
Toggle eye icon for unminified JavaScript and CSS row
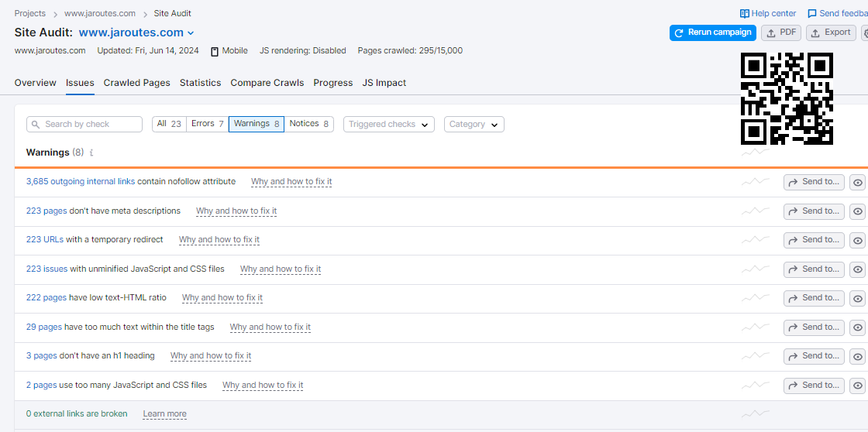click(x=857, y=269)
